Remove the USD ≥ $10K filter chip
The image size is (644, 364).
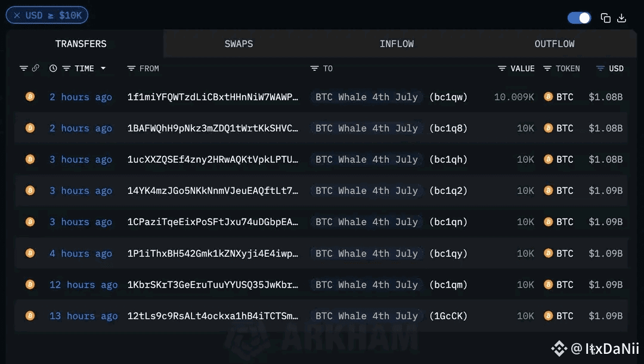(x=17, y=16)
